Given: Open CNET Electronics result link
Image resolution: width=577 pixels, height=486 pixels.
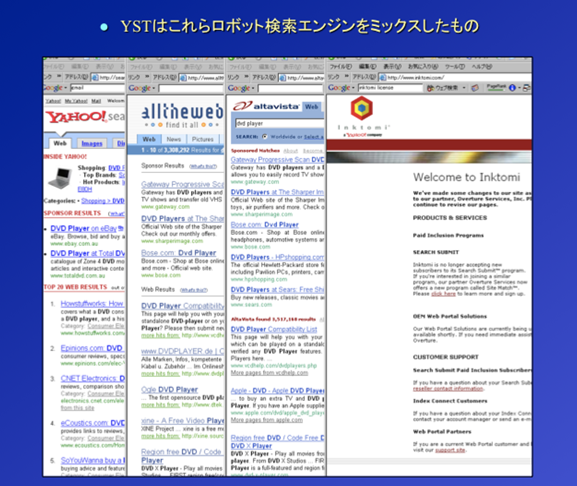Looking at the screenshot, I should pyautogui.click(x=93, y=379).
